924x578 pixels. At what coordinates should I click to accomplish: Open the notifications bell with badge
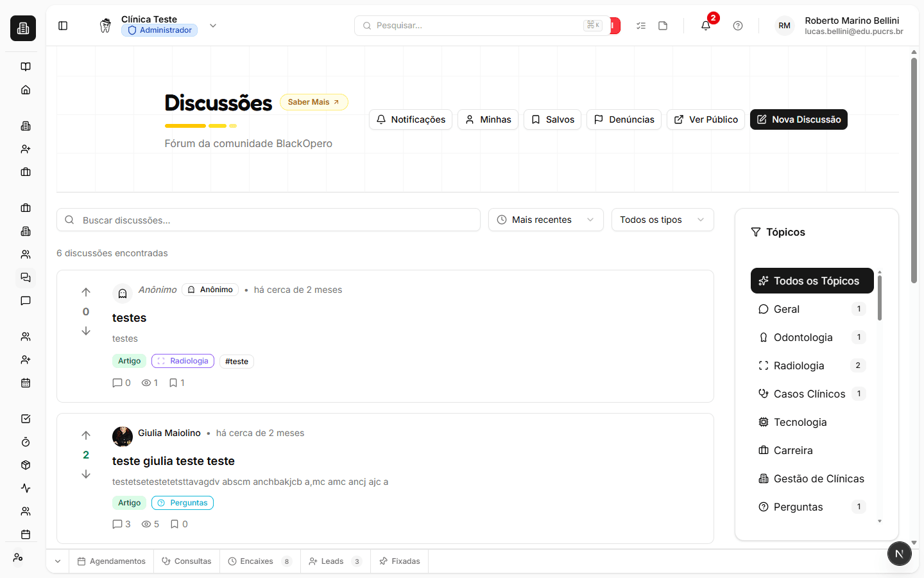click(705, 25)
